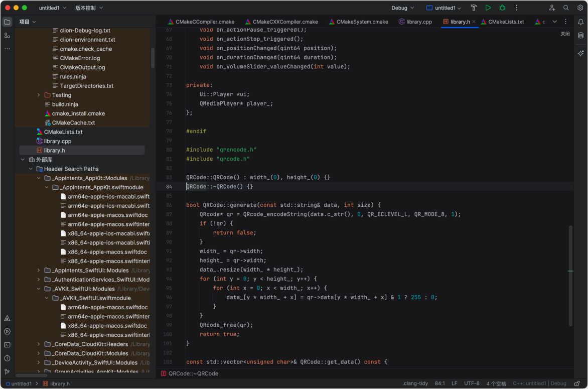Click untitled1 breadcrumb in navigation bar
The height and width of the screenshot is (389, 588).
click(19, 383)
